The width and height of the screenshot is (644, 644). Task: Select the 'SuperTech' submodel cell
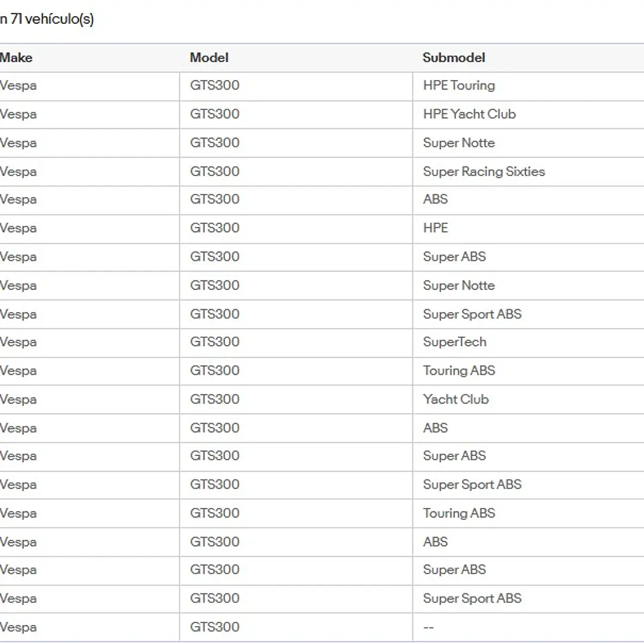455,342
